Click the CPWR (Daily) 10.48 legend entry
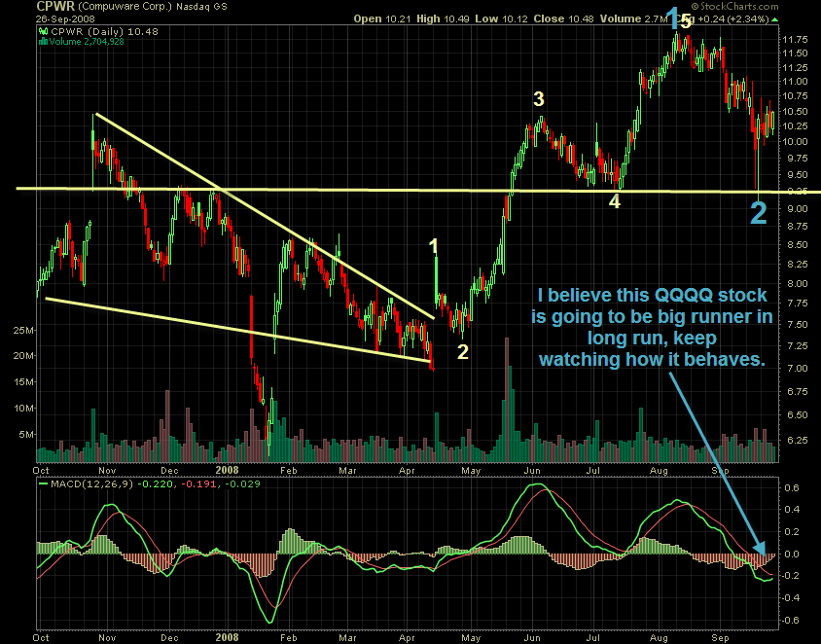This screenshot has height=644, width=821. coord(104,31)
